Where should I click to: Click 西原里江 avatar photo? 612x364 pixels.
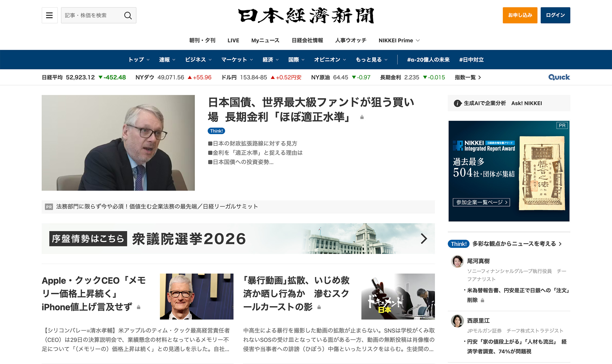click(x=457, y=321)
